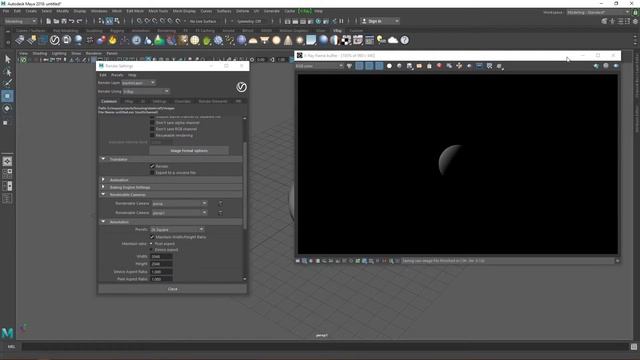
Task: Click the green flask shelf icon
Action: tap(159, 40)
